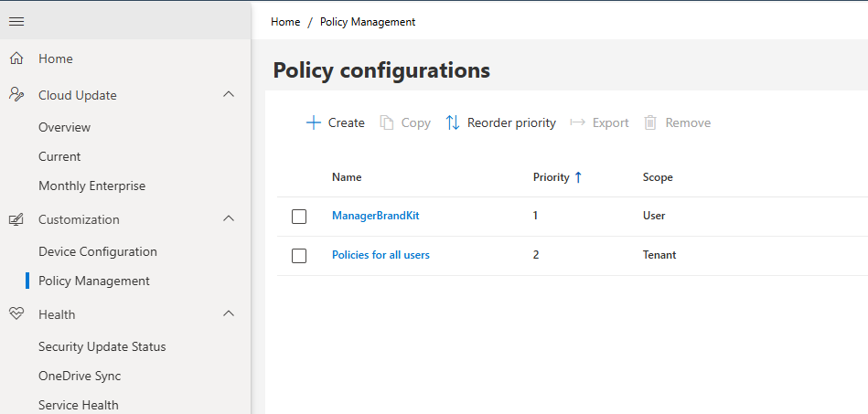Check the Policies for all users checkbox
868x414 pixels.
pyautogui.click(x=299, y=256)
